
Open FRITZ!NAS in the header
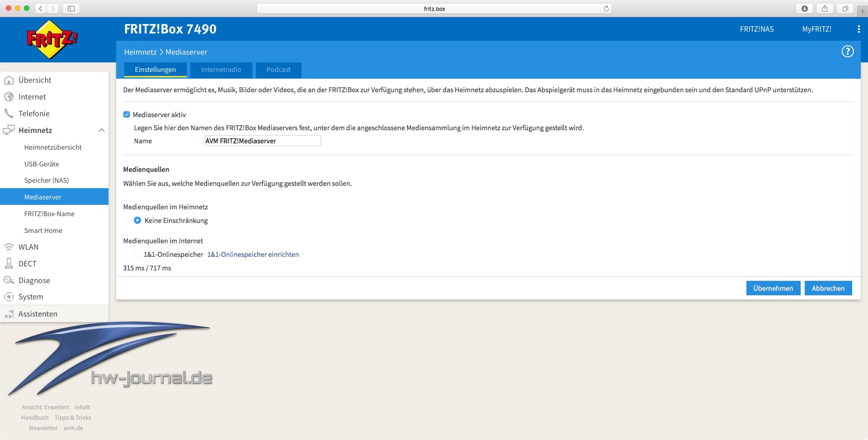(x=757, y=29)
